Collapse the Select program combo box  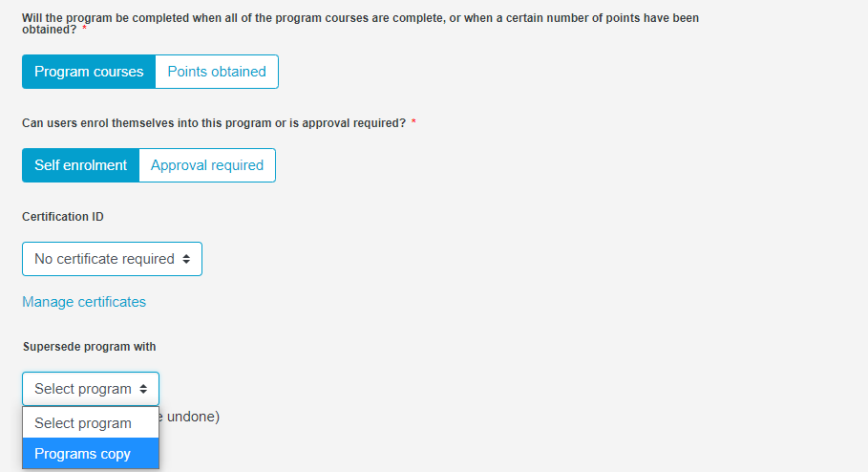tap(91, 389)
